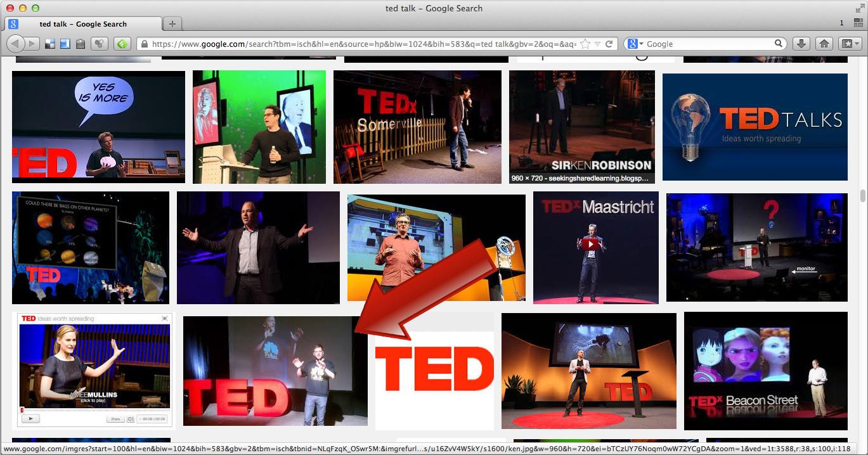The width and height of the screenshot is (868, 455).
Task: Select the "ted talk – Google Search" tab
Action: [x=82, y=24]
